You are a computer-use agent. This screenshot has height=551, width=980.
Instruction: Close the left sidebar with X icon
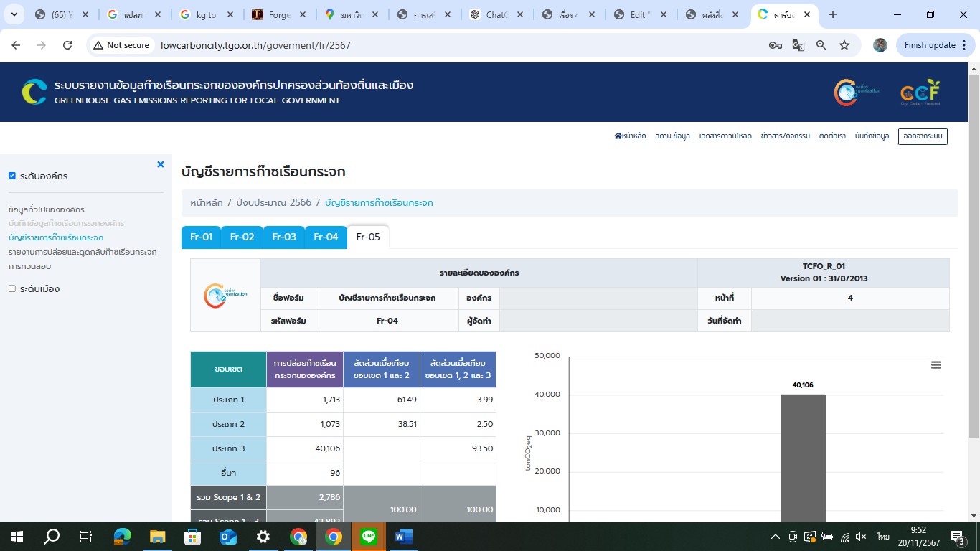(x=161, y=164)
